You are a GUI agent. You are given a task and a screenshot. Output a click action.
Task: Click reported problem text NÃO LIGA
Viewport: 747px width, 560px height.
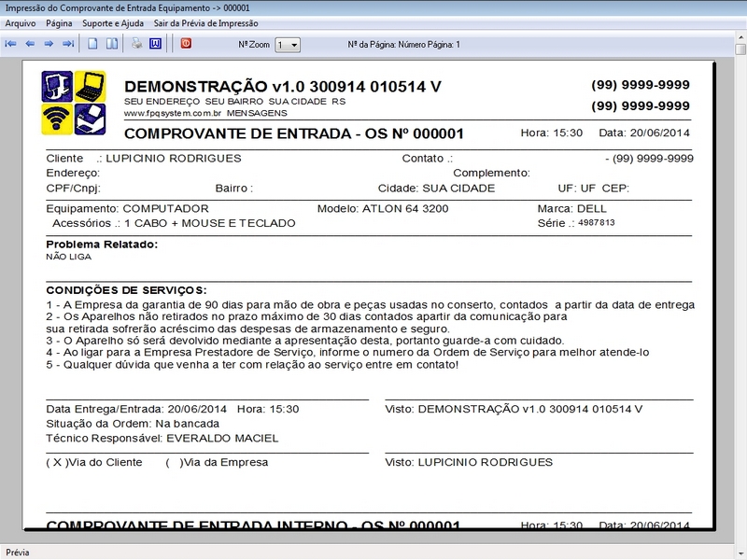[68, 257]
